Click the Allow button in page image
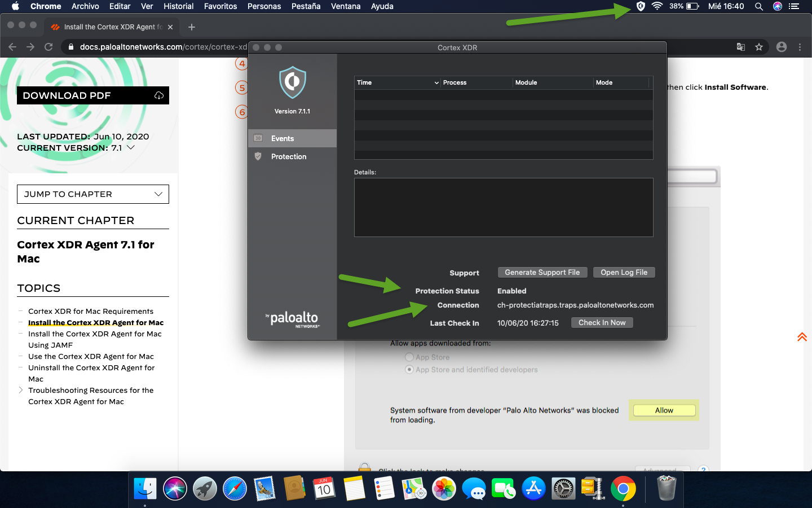Image resolution: width=812 pixels, height=508 pixels. pos(664,410)
